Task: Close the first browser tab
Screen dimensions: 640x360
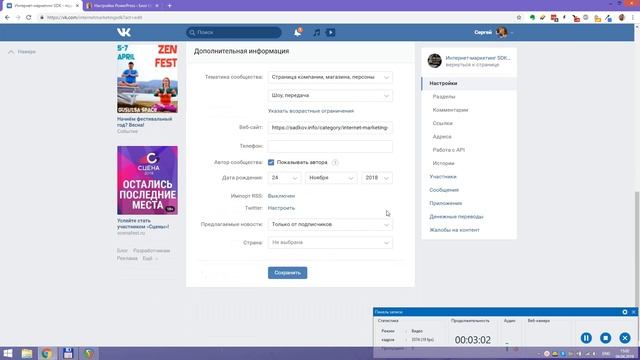Action: pos(77,6)
